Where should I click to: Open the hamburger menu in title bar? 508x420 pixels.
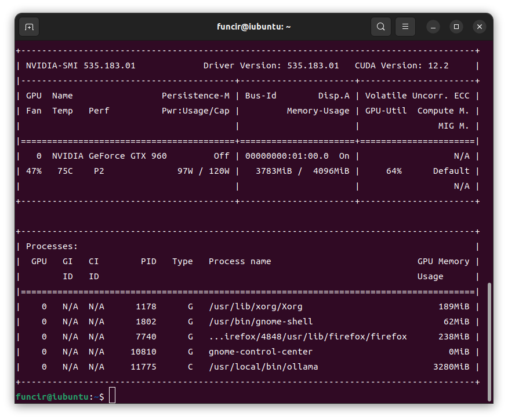click(405, 27)
